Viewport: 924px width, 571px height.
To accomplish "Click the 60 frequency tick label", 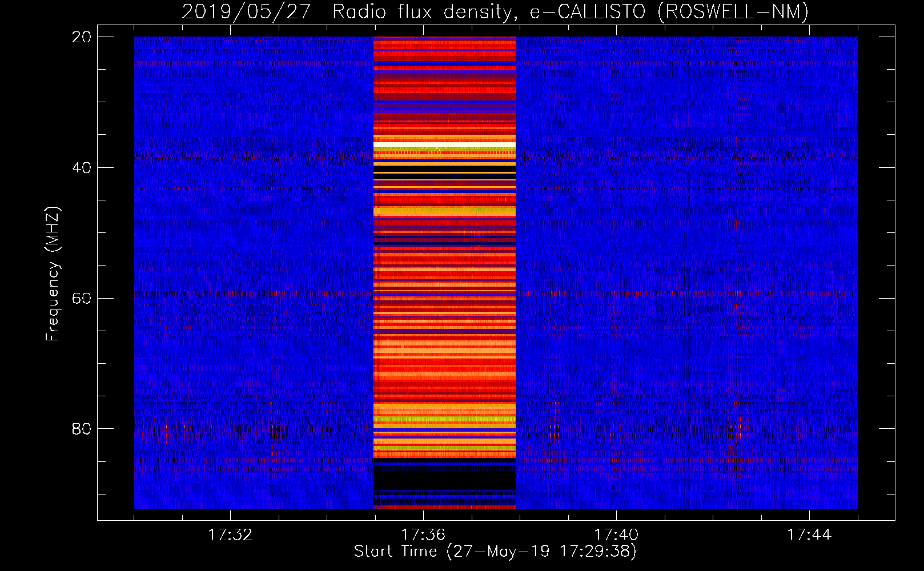I will tap(82, 299).
